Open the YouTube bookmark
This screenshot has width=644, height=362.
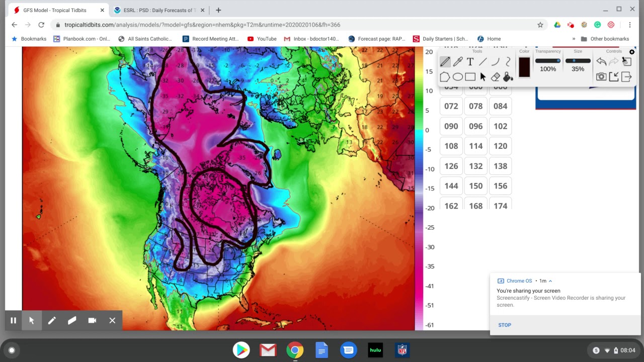click(262, 39)
